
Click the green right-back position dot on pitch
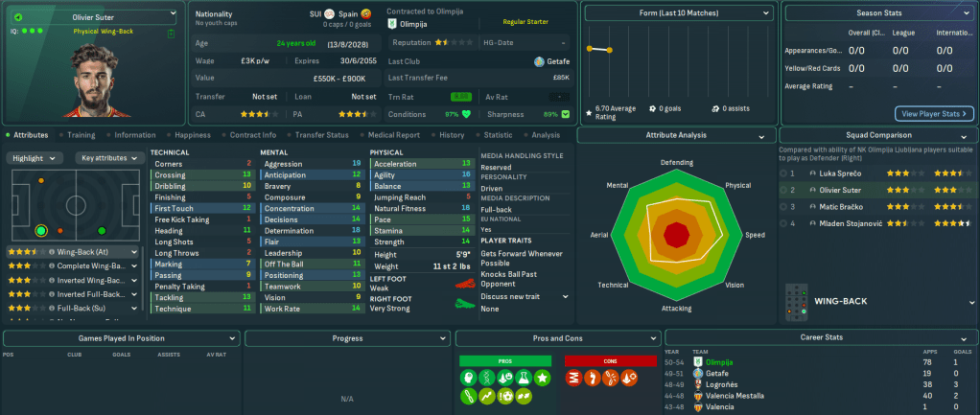pos(41,230)
